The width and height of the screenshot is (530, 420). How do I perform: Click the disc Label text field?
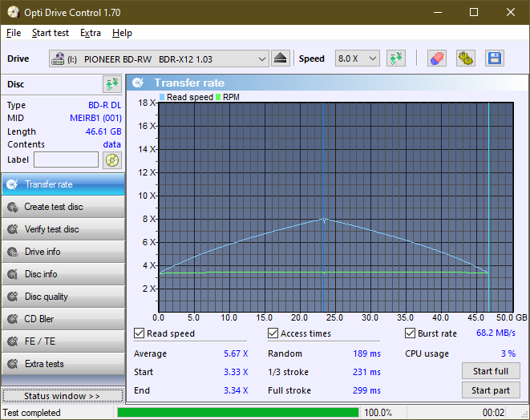66,160
